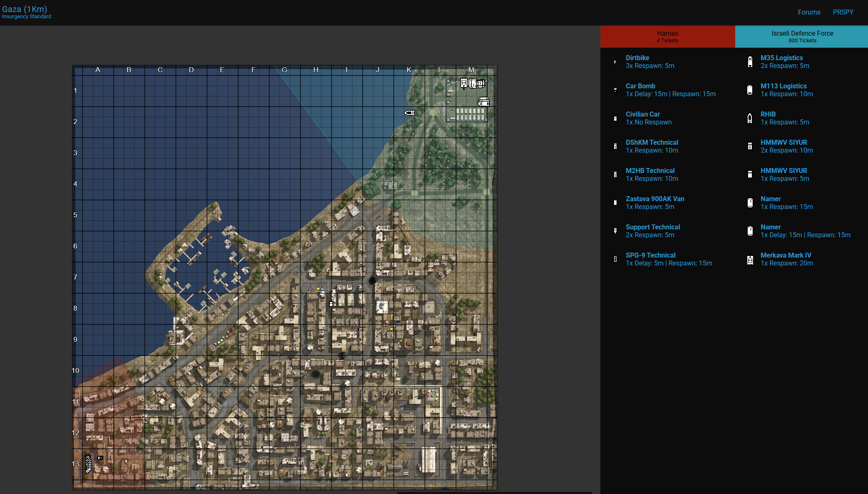Click the SPG-9 Technical icon in list

(615, 259)
